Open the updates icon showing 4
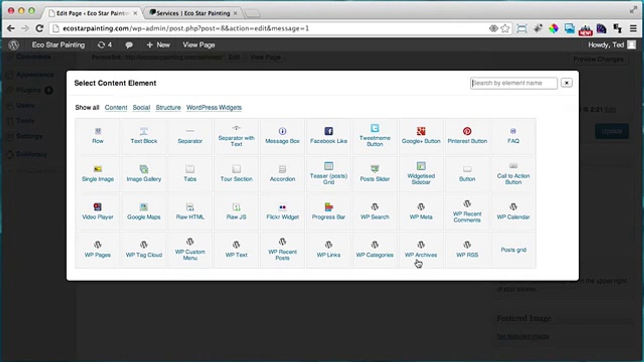644x362 pixels. [x=105, y=45]
